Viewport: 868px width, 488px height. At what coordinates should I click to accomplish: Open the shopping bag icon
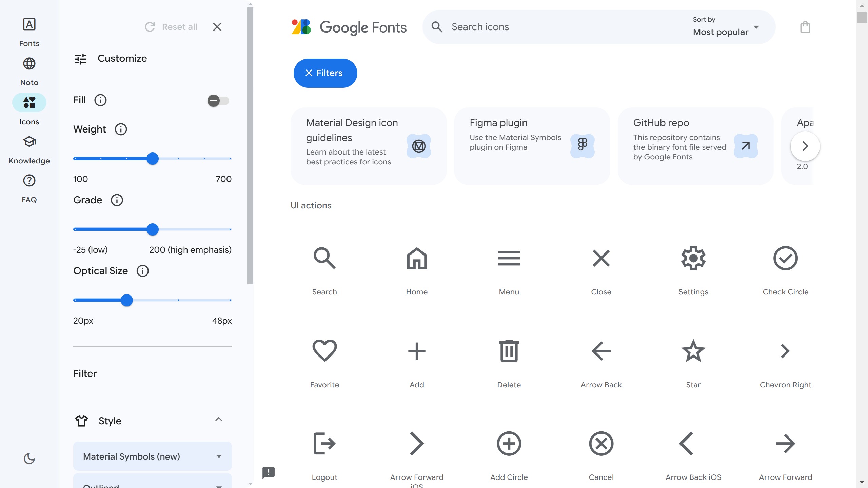805,27
